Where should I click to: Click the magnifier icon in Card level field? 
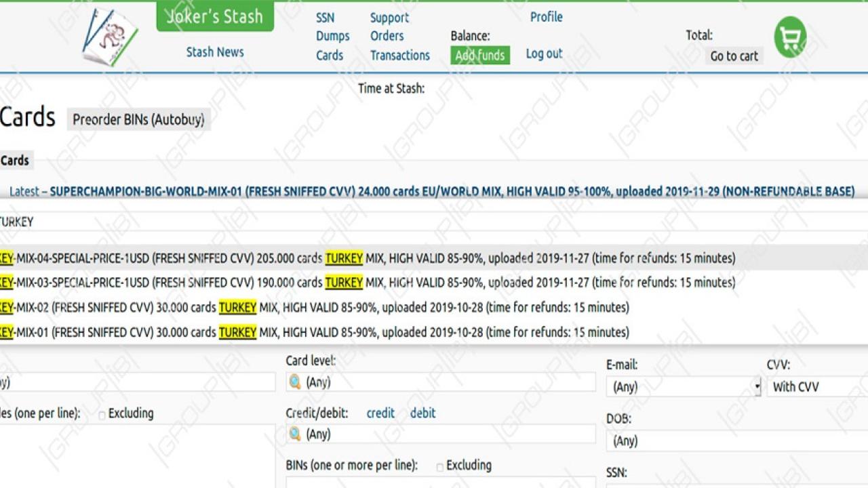pyautogui.click(x=294, y=382)
